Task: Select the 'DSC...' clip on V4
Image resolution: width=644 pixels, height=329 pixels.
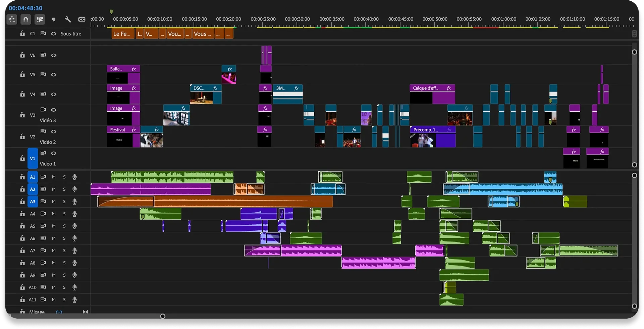Action: [x=206, y=94]
